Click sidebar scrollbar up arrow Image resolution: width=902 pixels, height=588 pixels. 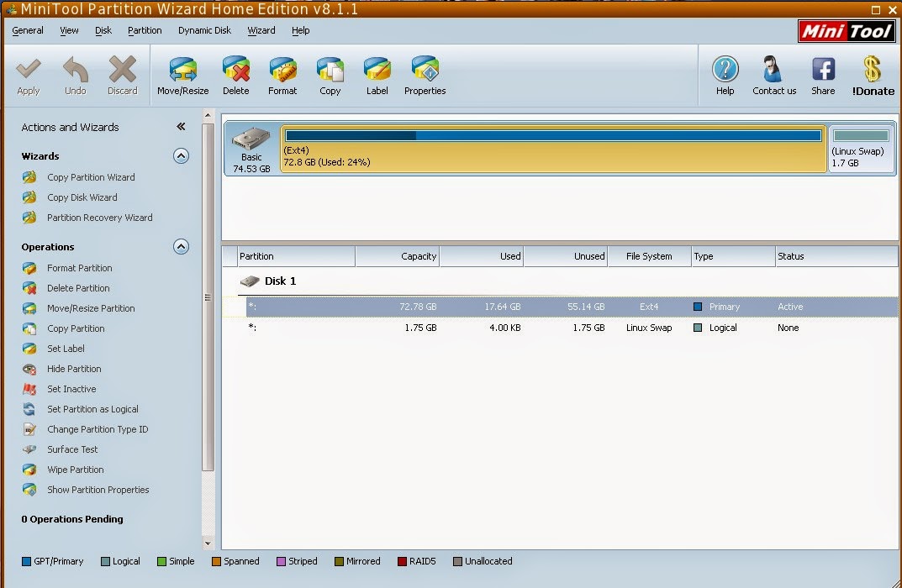tap(208, 116)
